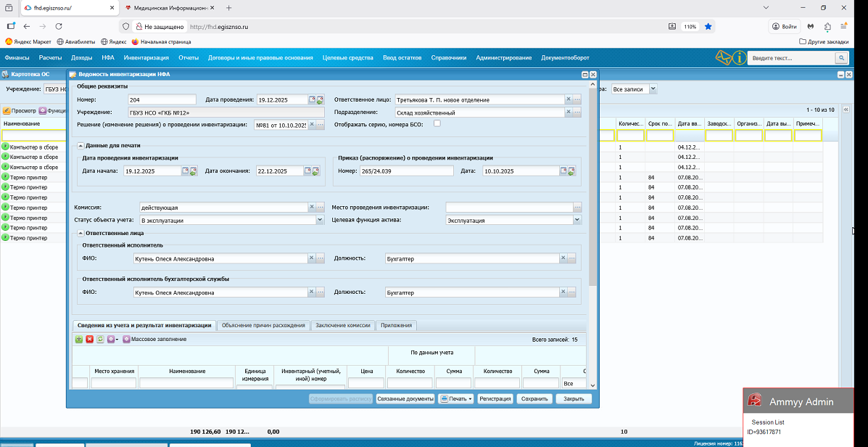The image size is (868, 447).
Task: Expand Целевая функция актива dropdown
Action: click(x=577, y=220)
